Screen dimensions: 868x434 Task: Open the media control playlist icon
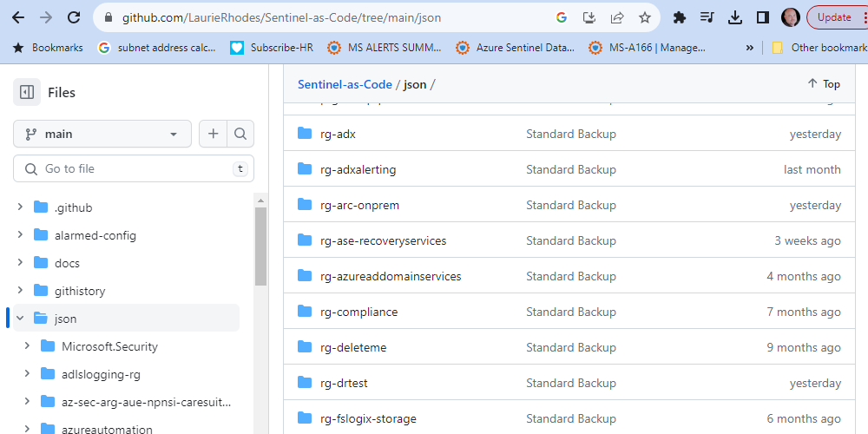(x=707, y=17)
